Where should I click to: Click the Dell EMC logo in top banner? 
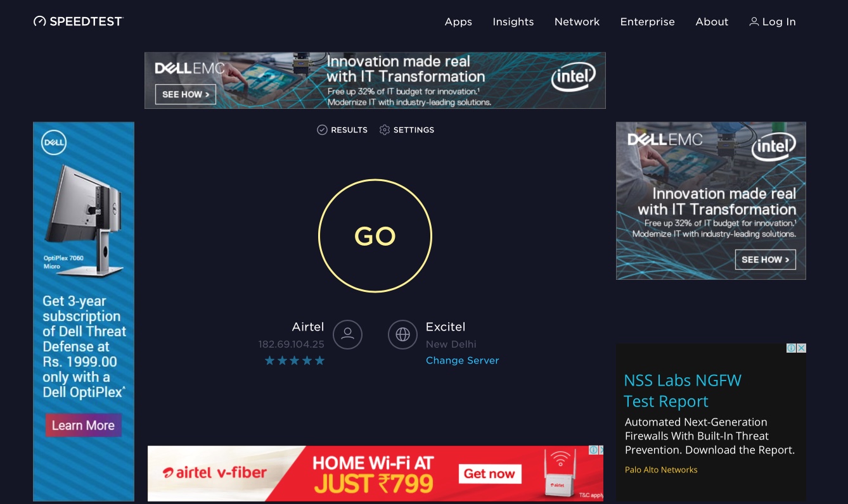[190, 68]
